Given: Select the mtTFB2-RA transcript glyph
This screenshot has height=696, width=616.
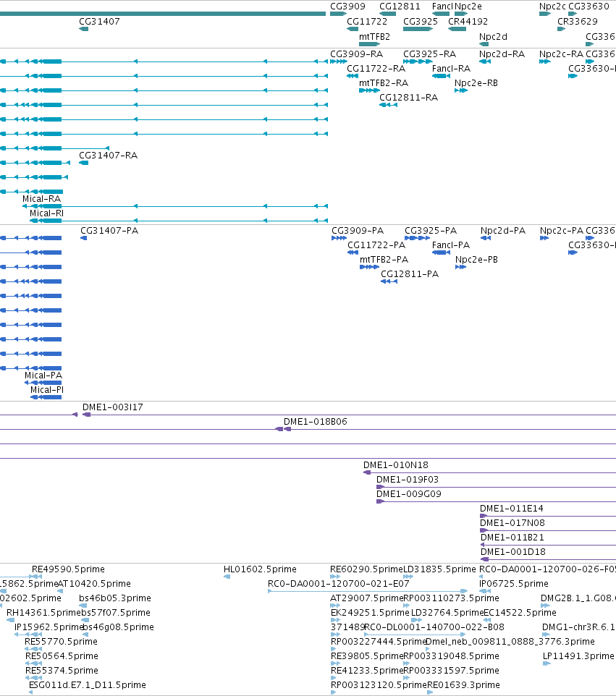Looking at the screenshot, I should point(369,90).
